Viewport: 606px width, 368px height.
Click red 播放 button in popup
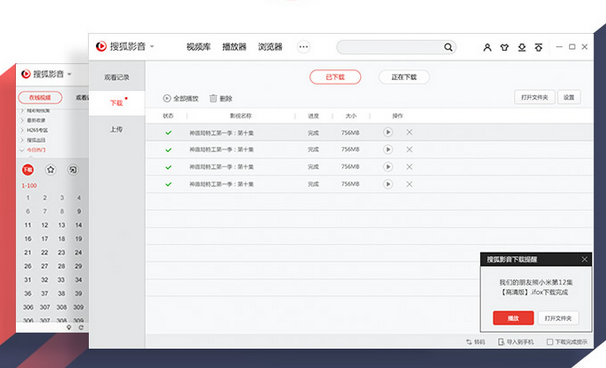(x=513, y=318)
